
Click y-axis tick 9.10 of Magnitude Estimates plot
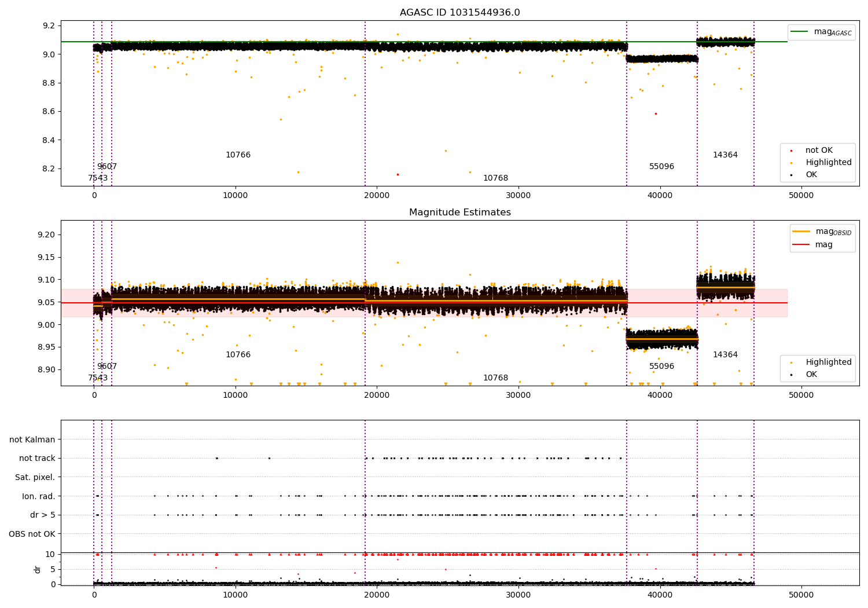[46, 280]
